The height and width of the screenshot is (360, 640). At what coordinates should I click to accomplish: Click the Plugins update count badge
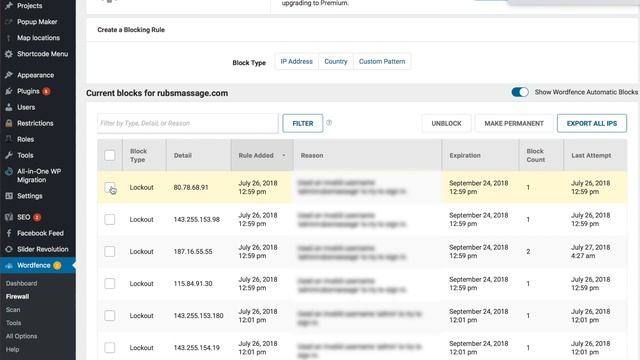click(x=47, y=91)
